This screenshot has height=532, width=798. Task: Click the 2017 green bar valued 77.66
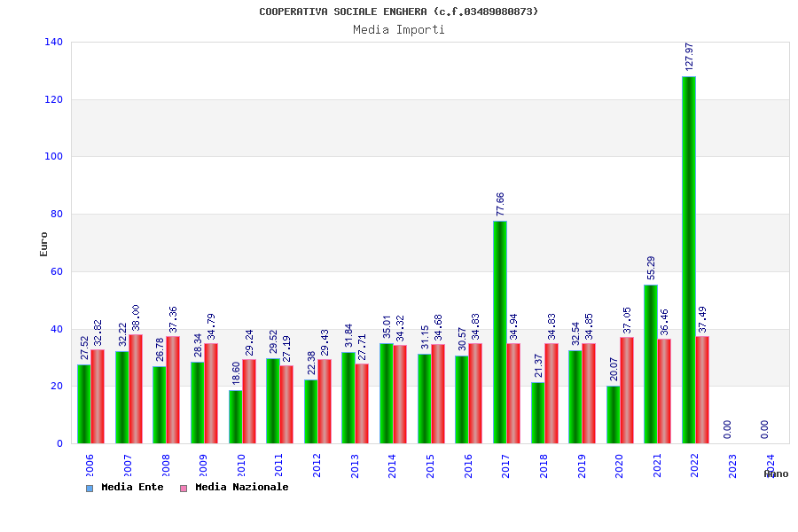pos(500,332)
